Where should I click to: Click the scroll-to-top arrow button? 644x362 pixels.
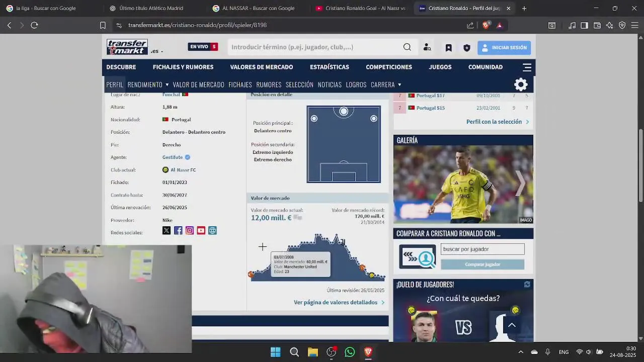pos(512,325)
